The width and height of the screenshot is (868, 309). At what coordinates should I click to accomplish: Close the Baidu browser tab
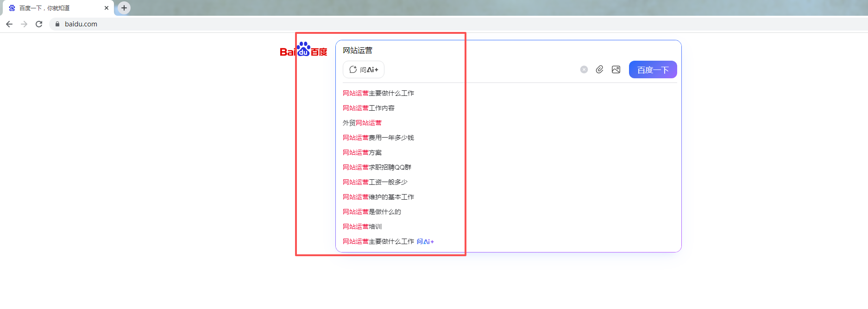[107, 8]
